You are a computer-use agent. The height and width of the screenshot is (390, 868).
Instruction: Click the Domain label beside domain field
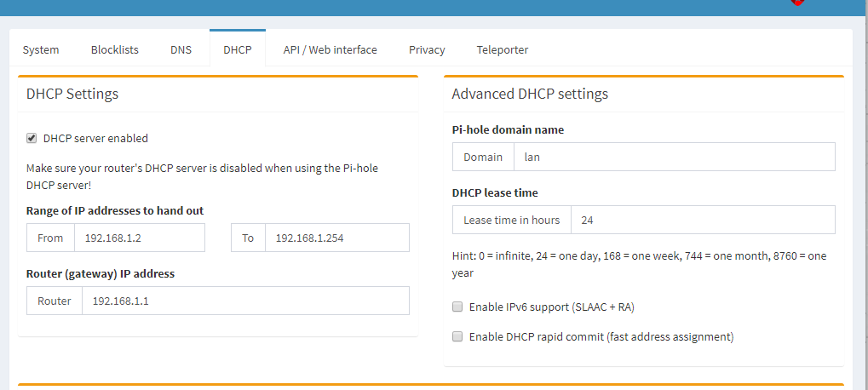click(x=483, y=157)
